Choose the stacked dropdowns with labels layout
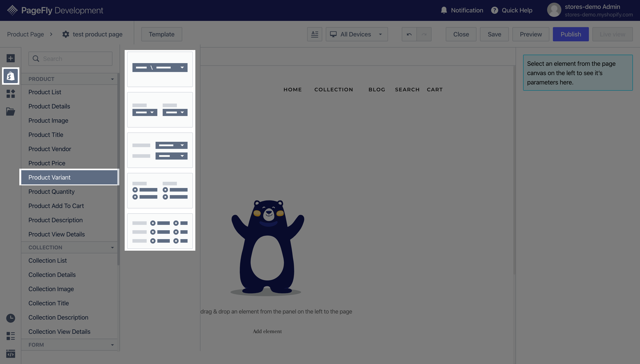Image resolution: width=640 pixels, height=364 pixels. coord(160,150)
